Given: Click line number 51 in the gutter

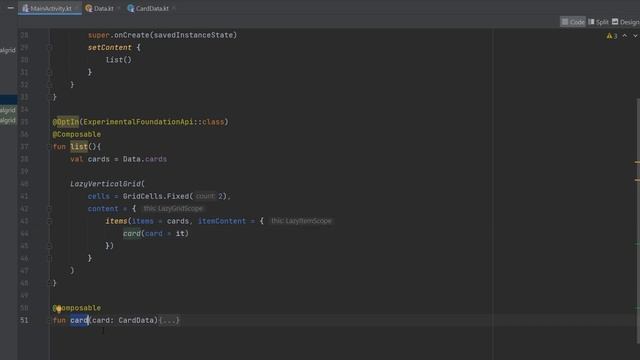Looking at the screenshot, I should point(24,320).
